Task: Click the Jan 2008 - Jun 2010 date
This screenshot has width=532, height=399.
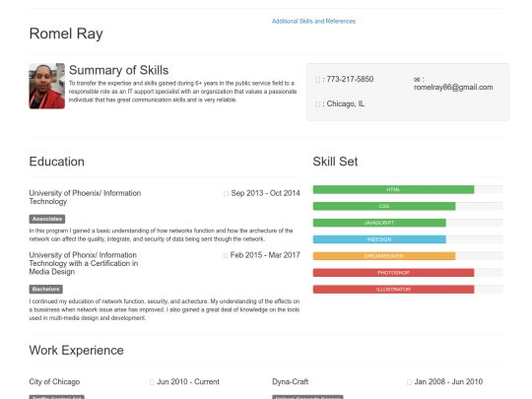Action: pos(448,381)
